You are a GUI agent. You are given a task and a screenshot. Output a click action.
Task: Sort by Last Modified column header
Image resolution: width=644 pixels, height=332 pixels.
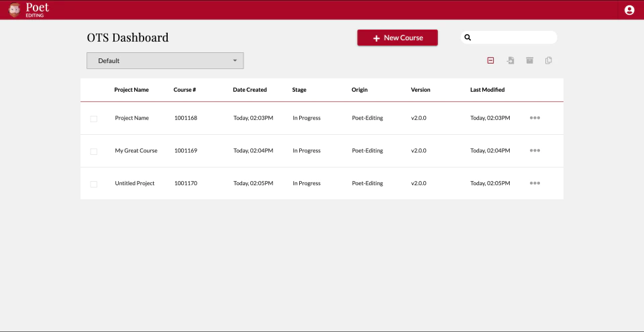point(488,90)
